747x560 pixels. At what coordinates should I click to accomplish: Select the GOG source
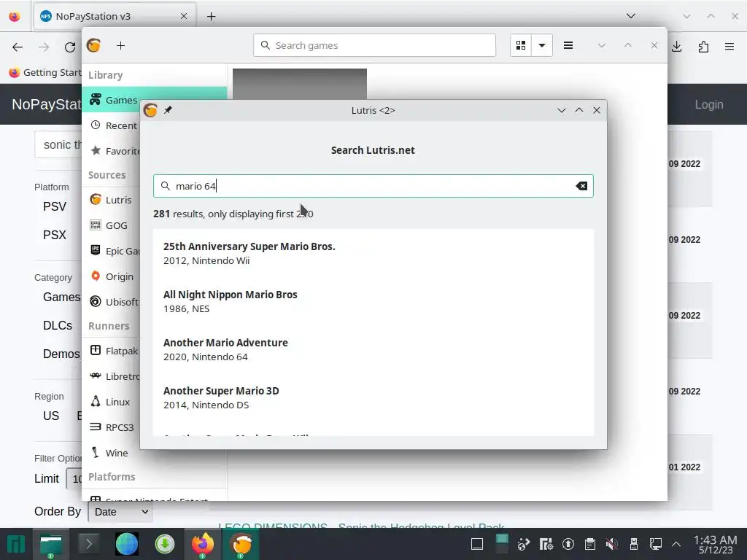[109, 226]
